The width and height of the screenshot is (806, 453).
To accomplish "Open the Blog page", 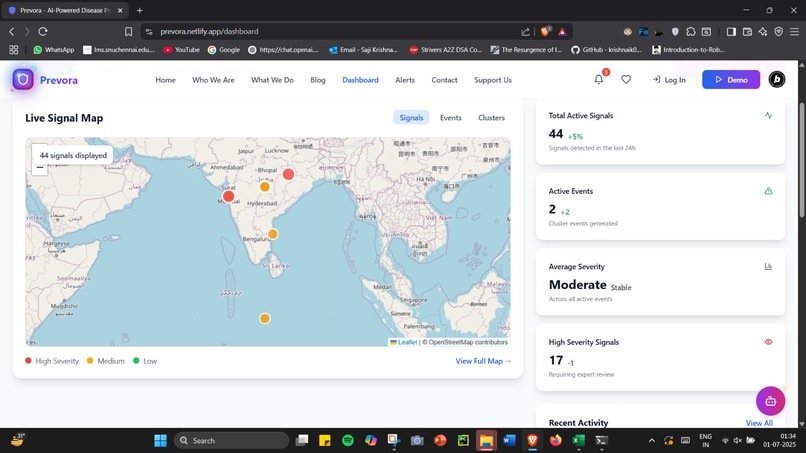I will [318, 80].
